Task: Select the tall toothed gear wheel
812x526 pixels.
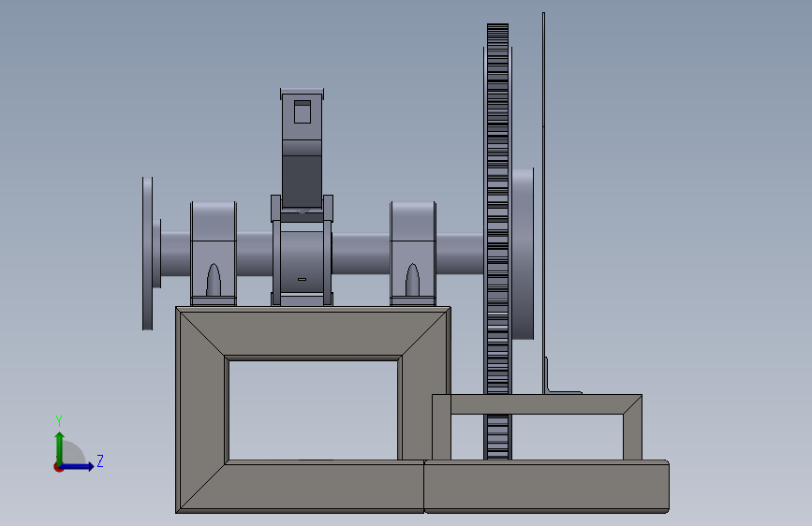Action: [497, 241]
